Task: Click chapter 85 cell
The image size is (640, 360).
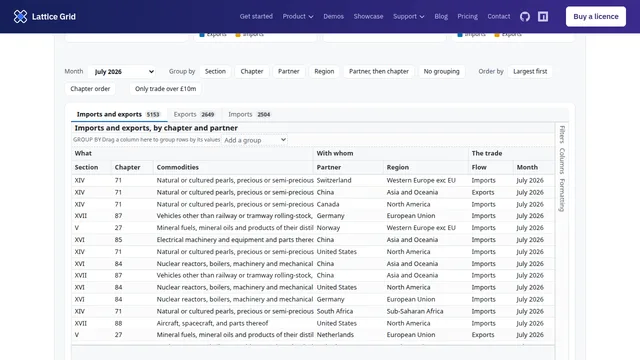Action: pos(132,240)
